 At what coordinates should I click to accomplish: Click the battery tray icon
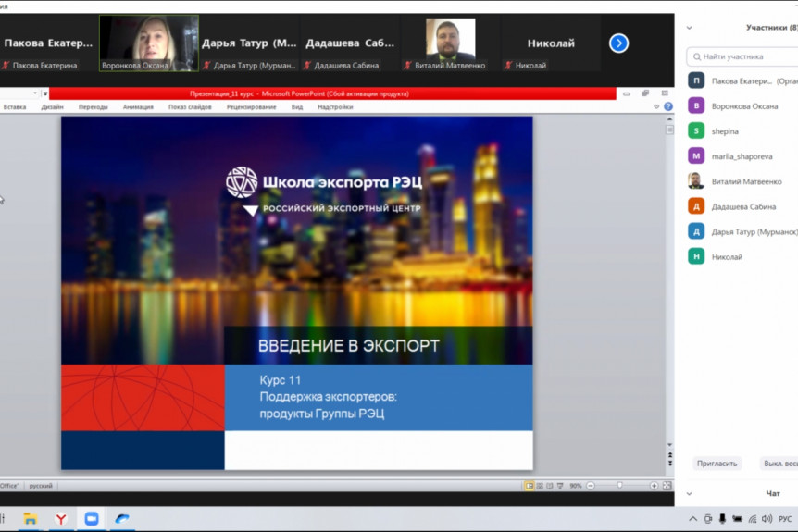[737, 519]
